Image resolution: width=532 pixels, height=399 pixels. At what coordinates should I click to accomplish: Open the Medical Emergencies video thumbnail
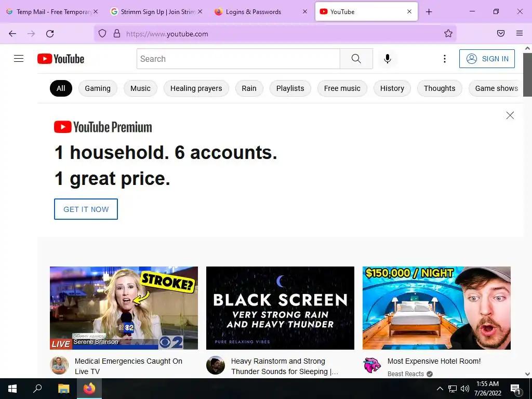point(124,308)
